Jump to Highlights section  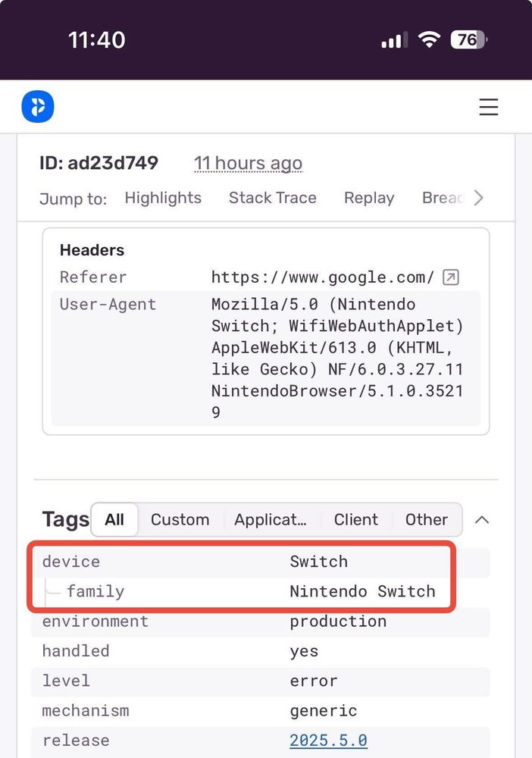click(163, 198)
